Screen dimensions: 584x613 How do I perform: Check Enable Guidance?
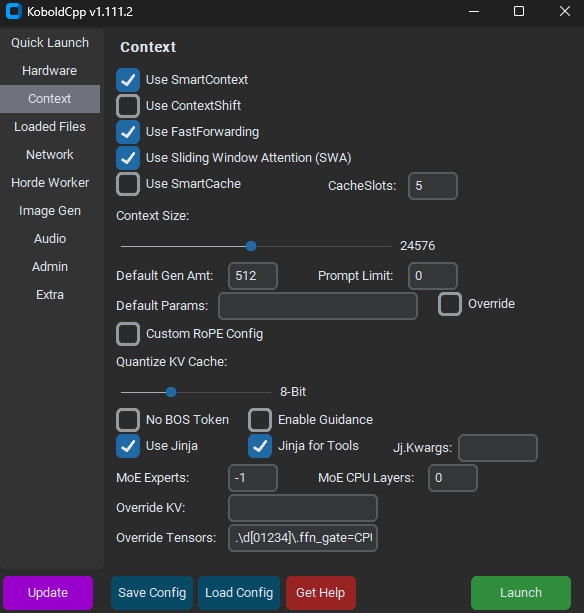(x=260, y=420)
